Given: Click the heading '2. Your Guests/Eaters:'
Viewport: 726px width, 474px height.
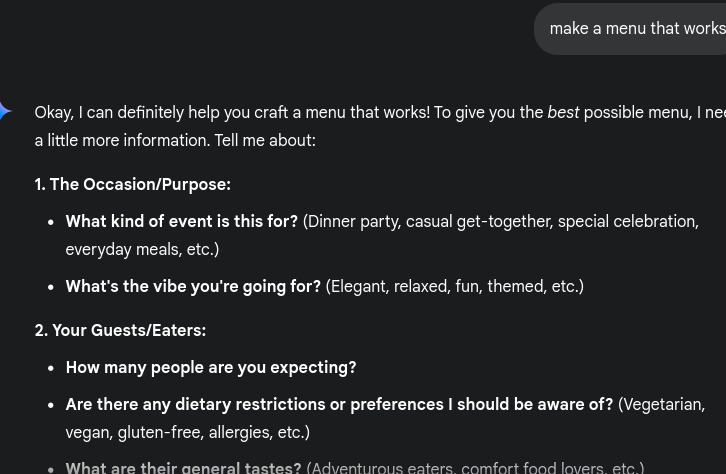Looking at the screenshot, I should click(120, 330).
